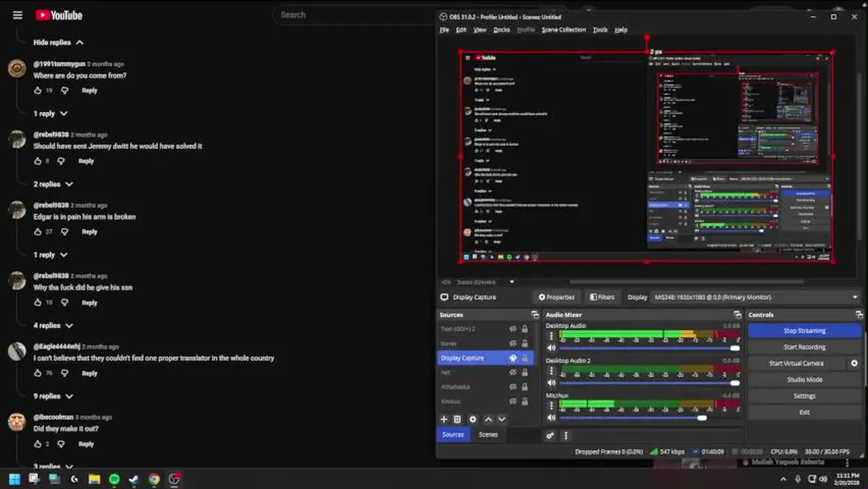This screenshot has height=489, width=868.
Task: Move selected source down in list
Action: (x=502, y=420)
